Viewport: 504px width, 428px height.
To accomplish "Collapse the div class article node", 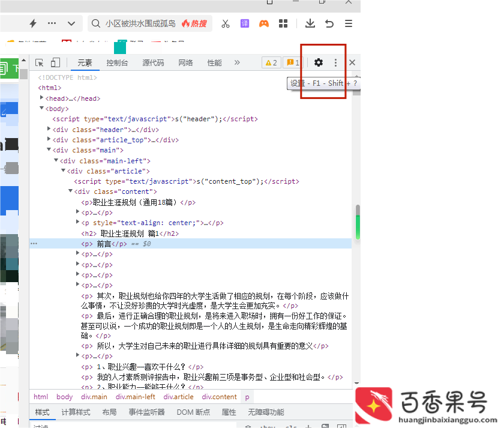I will 64,170.
